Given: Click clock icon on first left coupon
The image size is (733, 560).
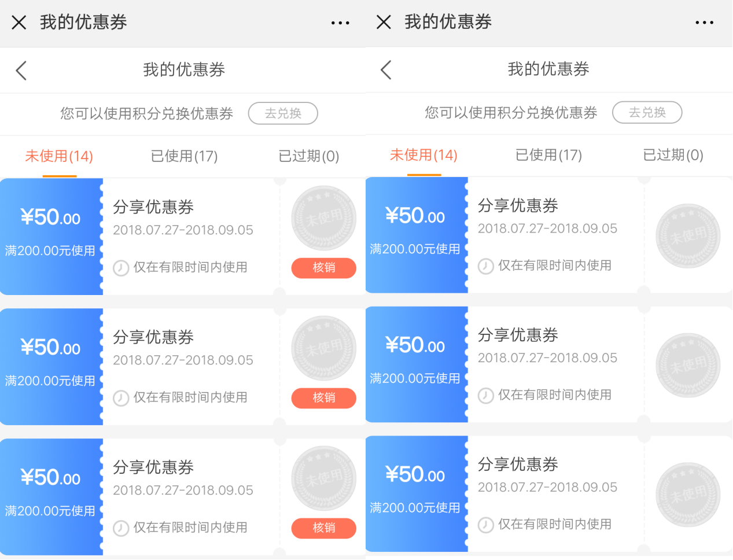Looking at the screenshot, I should [x=121, y=268].
